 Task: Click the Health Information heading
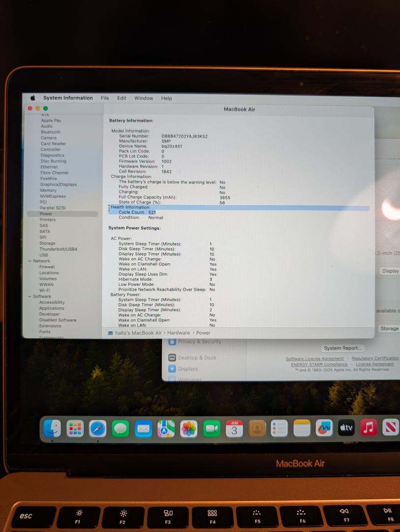[x=130, y=207]
